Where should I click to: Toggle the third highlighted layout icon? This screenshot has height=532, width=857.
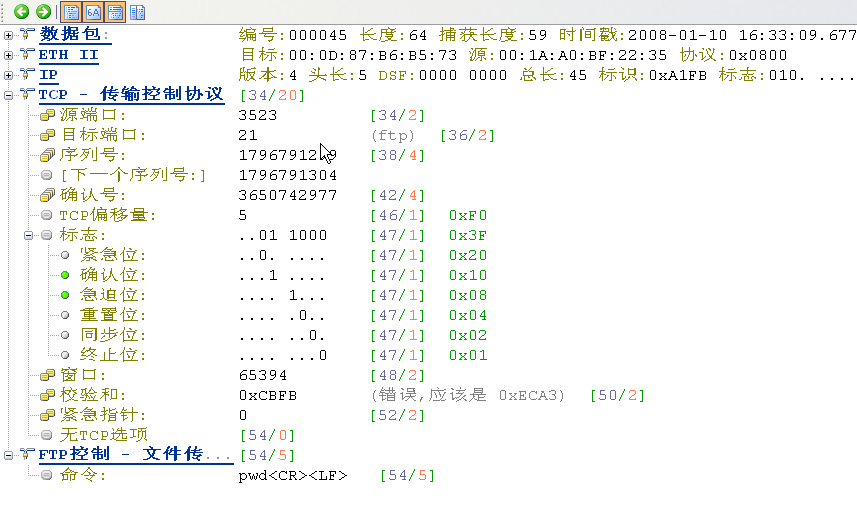[x=115, y=12]
